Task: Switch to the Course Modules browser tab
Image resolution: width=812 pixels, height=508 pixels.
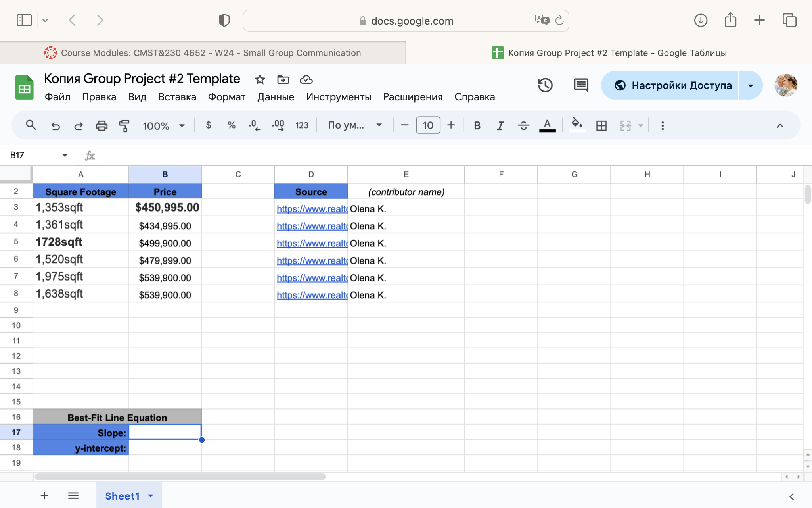Action: click(x=203, y=53)
